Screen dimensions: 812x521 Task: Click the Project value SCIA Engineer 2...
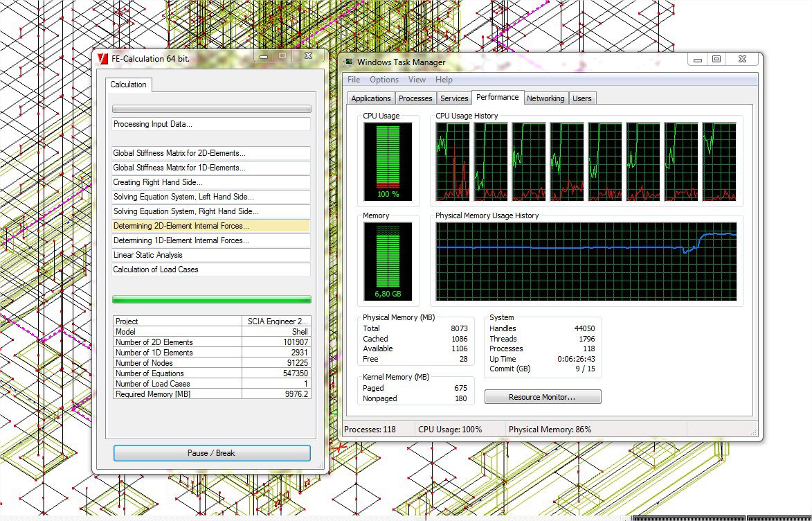[278, 321]
